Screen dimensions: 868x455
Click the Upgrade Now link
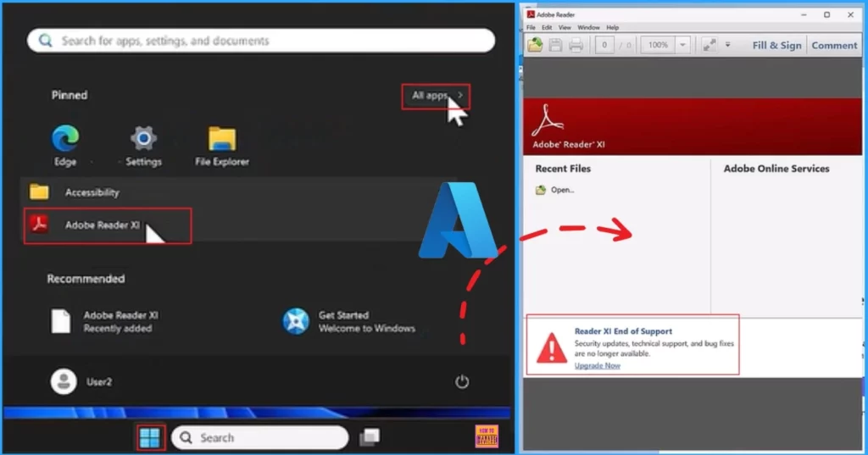click(x=598, y=365)
